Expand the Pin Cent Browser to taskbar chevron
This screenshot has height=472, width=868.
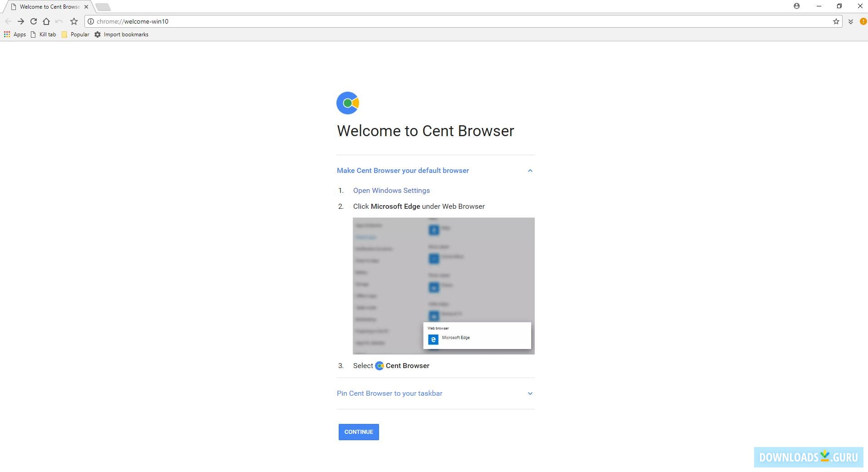(x=530, y=393)
